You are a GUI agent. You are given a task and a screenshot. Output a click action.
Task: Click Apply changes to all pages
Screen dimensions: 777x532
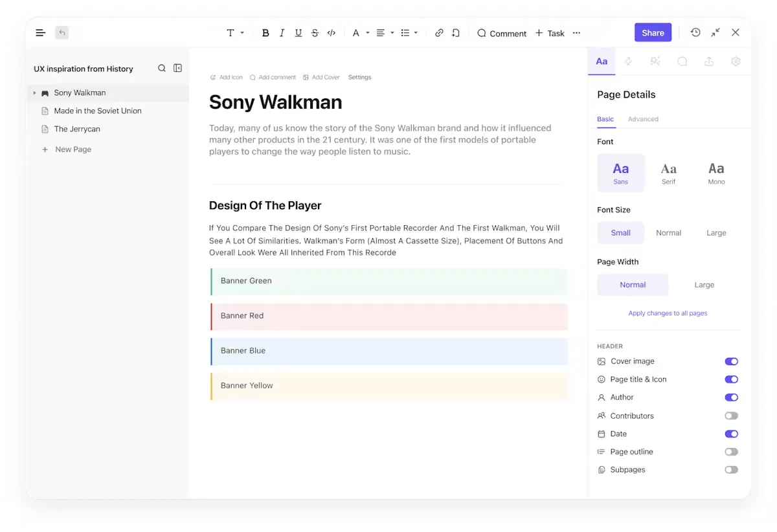[668, 313]
